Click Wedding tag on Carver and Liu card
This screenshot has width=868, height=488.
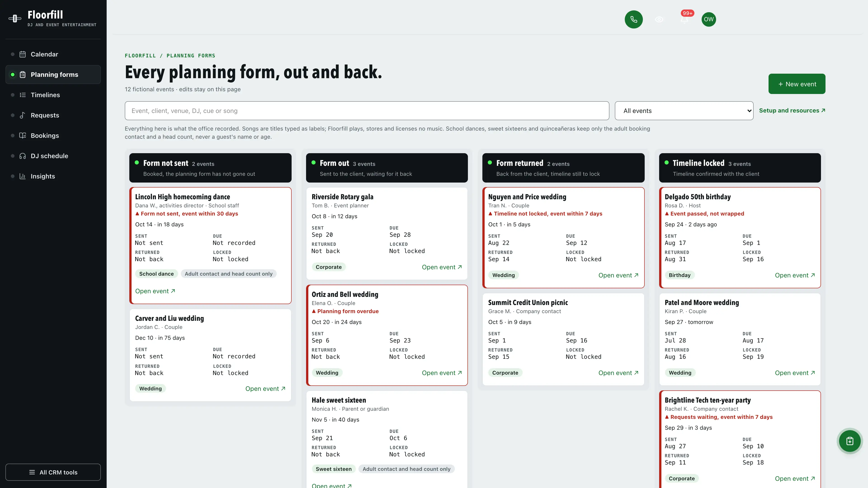pyautogui.click(x=150, y=389)
